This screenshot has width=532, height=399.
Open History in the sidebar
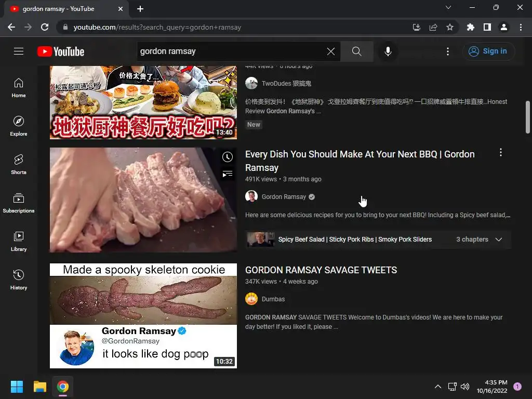pos(19,280)
